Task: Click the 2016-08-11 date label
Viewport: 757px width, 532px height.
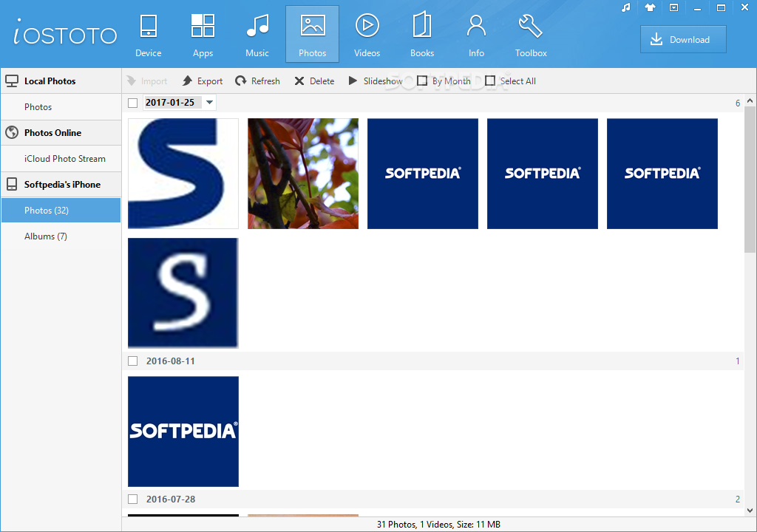Action: tap(171, 361)
